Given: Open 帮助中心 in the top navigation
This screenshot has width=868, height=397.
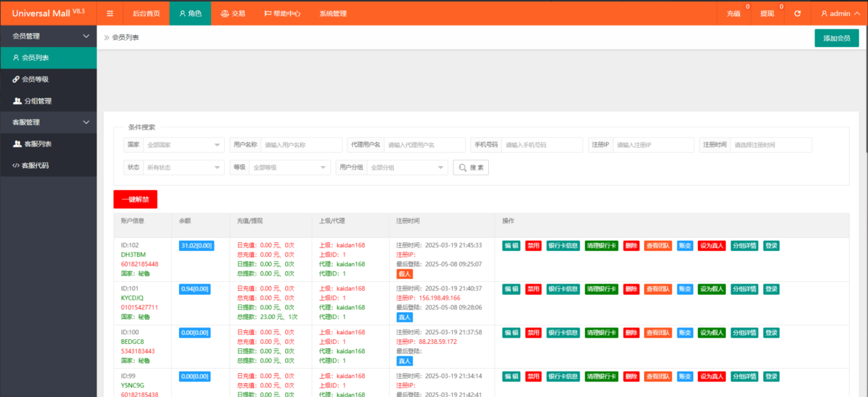Looking at the screenshot, I should (x=282, y=14).
